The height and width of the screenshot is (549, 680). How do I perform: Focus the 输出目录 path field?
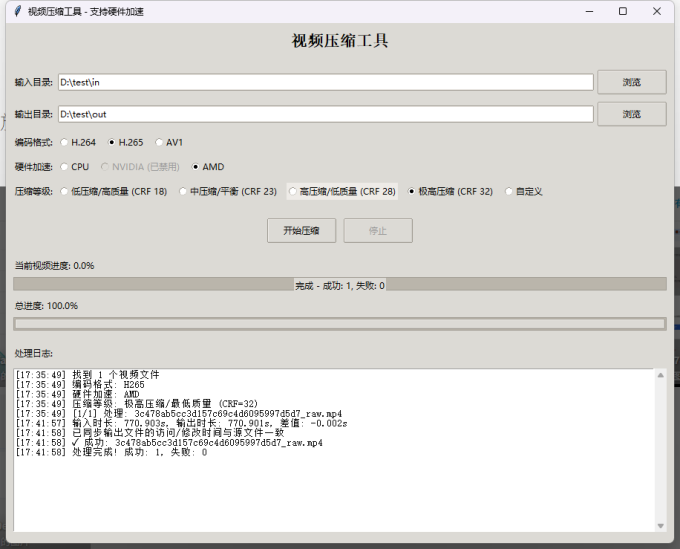pos(326,114)
